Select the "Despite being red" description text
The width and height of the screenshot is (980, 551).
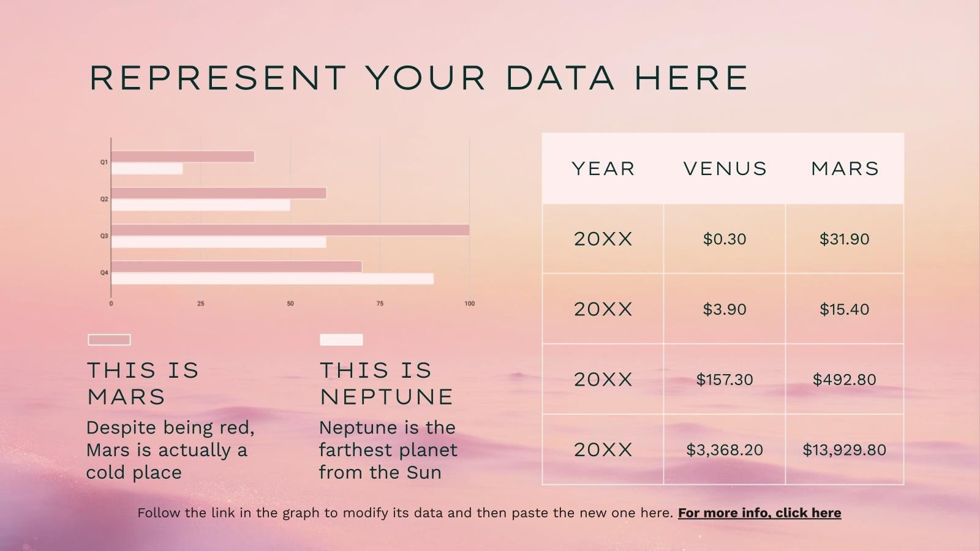coord(170,450)
